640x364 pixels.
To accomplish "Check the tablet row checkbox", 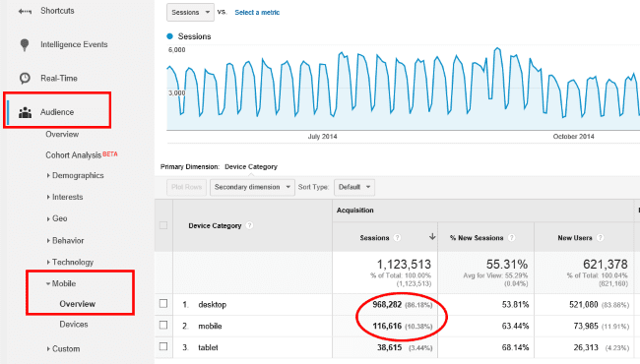I will 163,346.
